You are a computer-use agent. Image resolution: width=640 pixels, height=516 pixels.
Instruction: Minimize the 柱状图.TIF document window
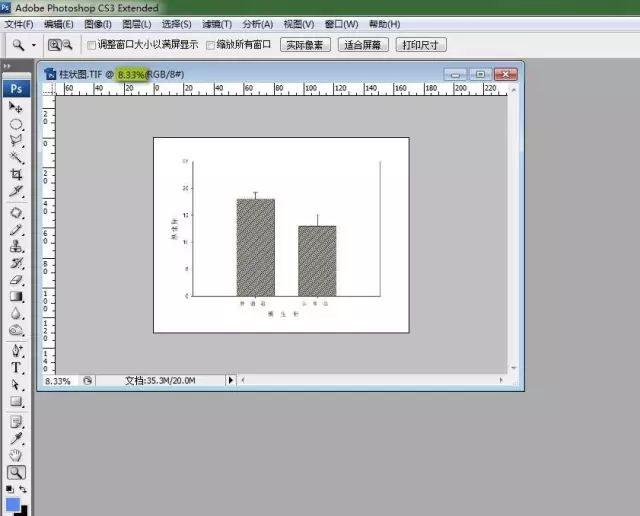[x=456, y=74]
